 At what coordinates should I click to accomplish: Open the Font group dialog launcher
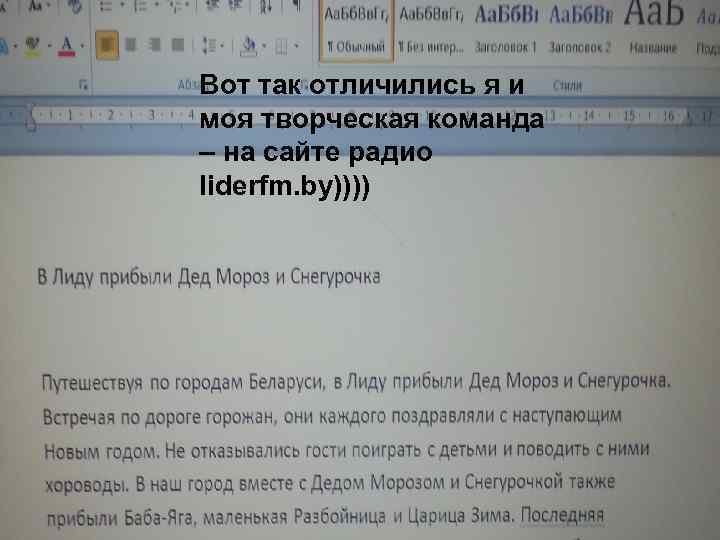83,84
